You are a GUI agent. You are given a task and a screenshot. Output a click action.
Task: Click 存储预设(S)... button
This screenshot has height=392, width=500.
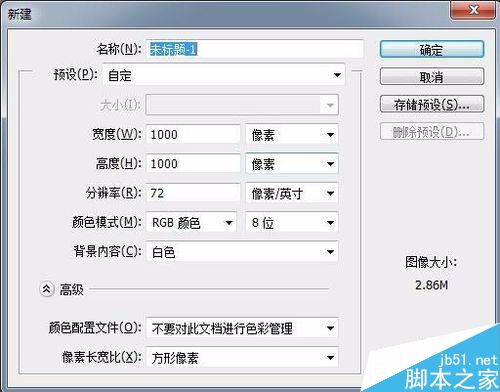pos(432,104)
